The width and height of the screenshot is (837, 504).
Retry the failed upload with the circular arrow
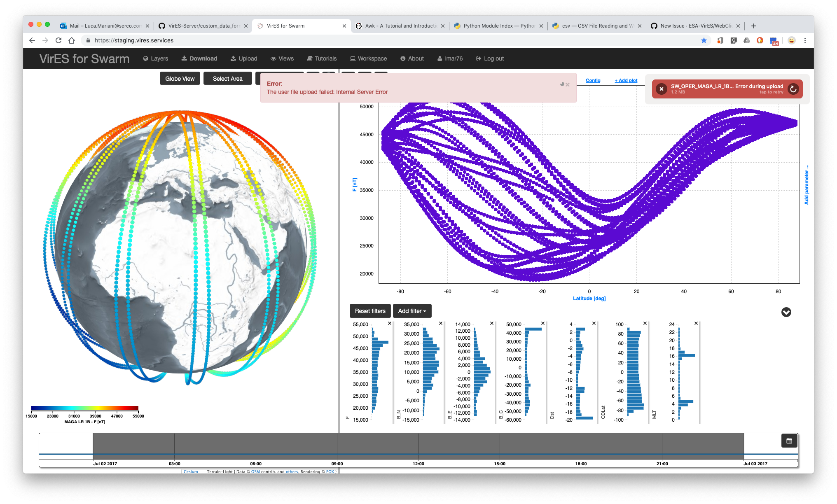pos(793,89)
